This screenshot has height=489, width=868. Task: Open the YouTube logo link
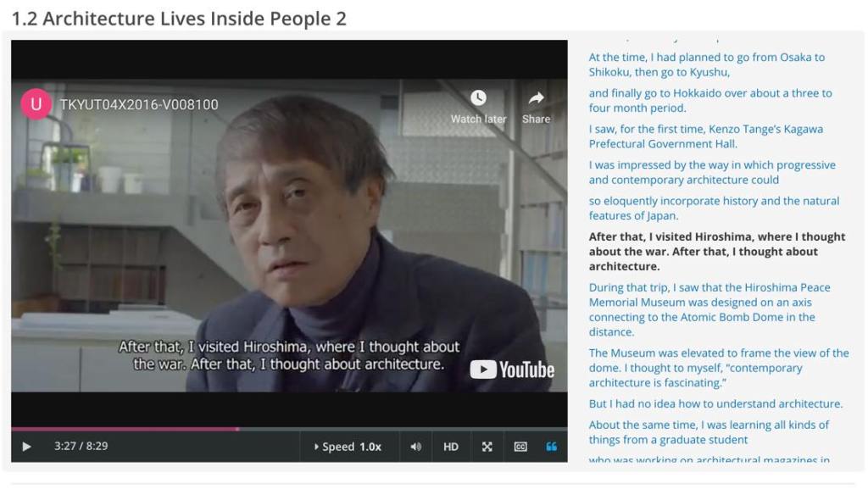512,370
